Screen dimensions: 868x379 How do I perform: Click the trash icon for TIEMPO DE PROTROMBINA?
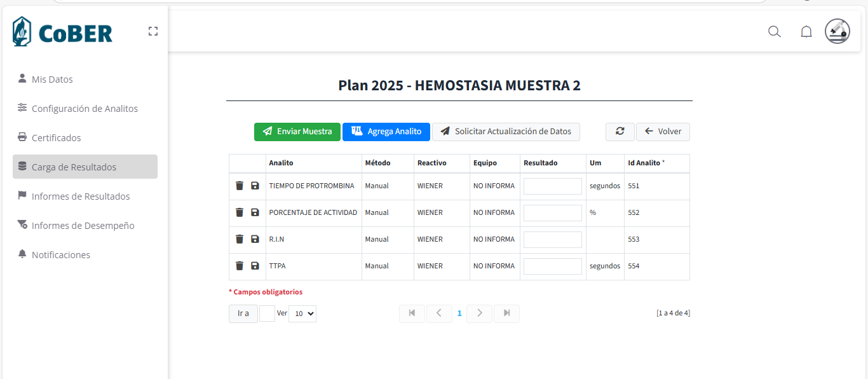tap(240, 186)
